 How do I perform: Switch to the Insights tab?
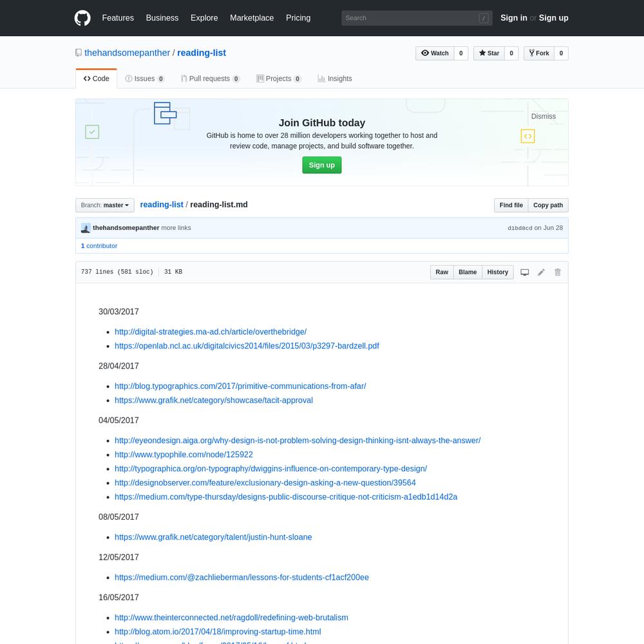point(335,79)
